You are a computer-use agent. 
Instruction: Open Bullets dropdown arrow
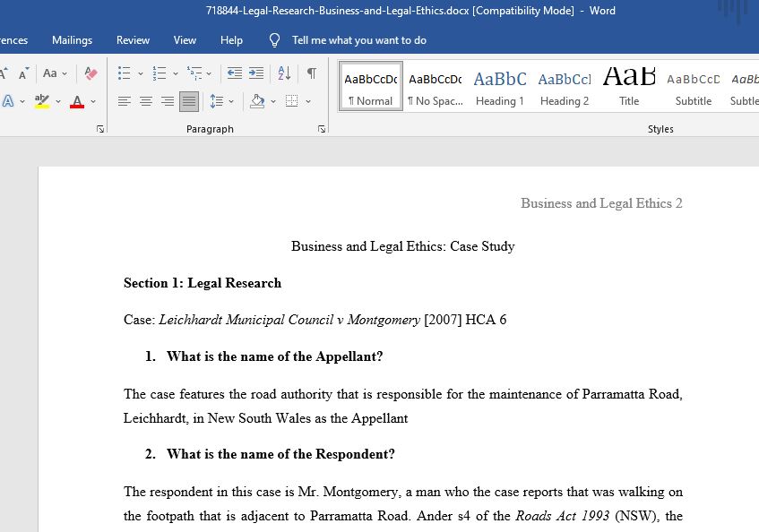point(141,74)
